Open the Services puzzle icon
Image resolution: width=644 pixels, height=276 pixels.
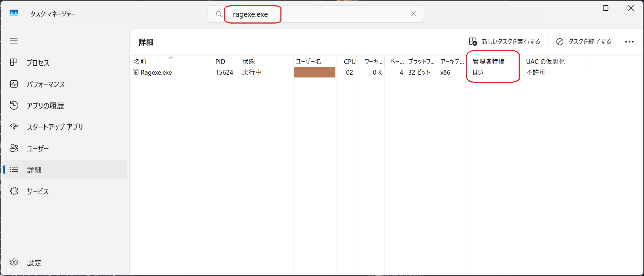click(14, 191)
